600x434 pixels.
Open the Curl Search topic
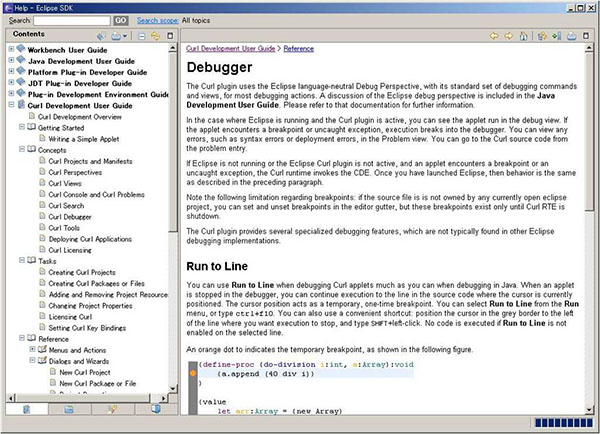click(x=66, y=206)
